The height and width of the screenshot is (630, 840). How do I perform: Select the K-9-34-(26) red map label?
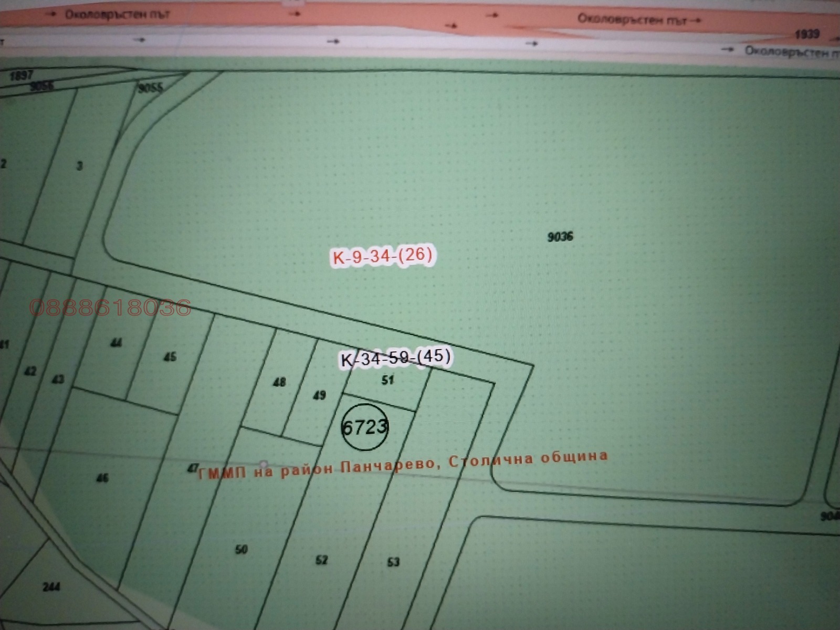point(382,256)
